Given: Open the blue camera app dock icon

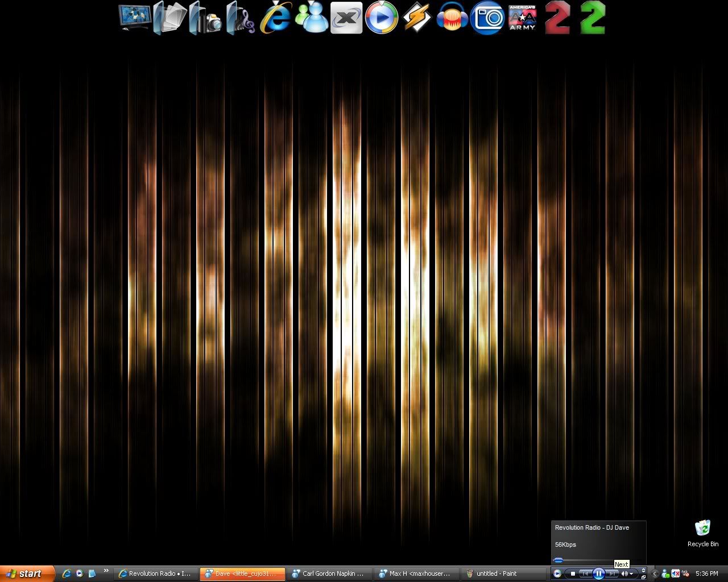Looking at the screenshot, I should (x=487, y=18).
